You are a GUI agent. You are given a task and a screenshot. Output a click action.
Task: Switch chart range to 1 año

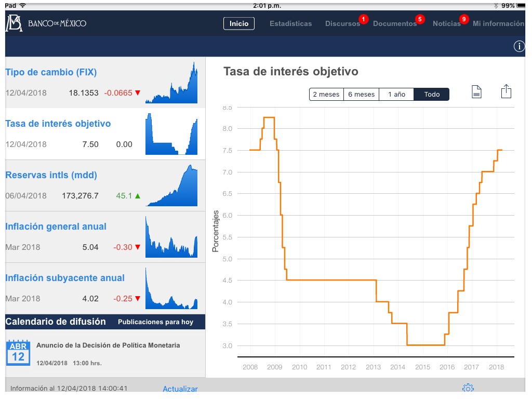pos(396,95)
